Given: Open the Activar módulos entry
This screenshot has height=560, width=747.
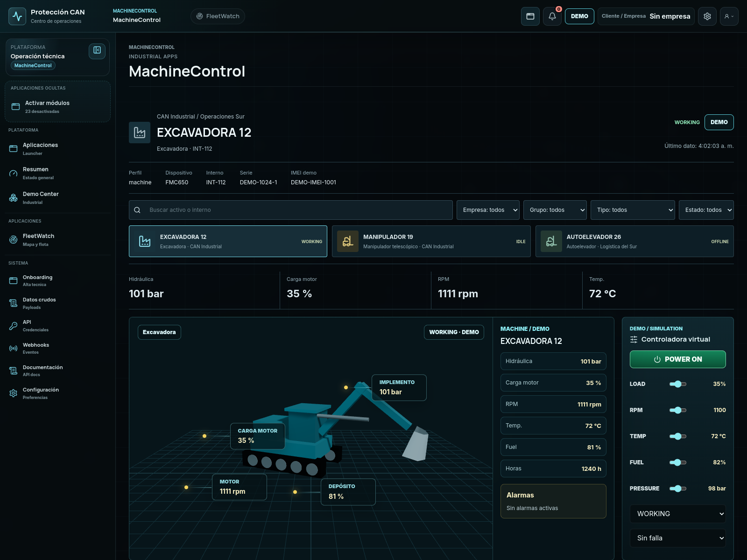Looking at the screenshot, I should pyautogui.click(x=57, y=107).
